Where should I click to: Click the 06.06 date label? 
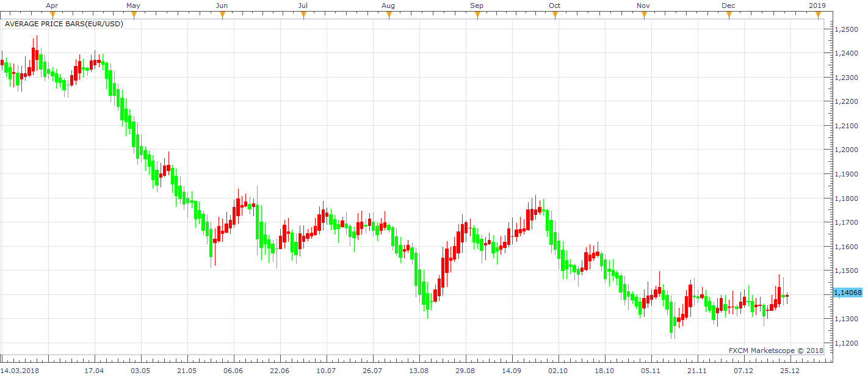[x=233, y=371]
